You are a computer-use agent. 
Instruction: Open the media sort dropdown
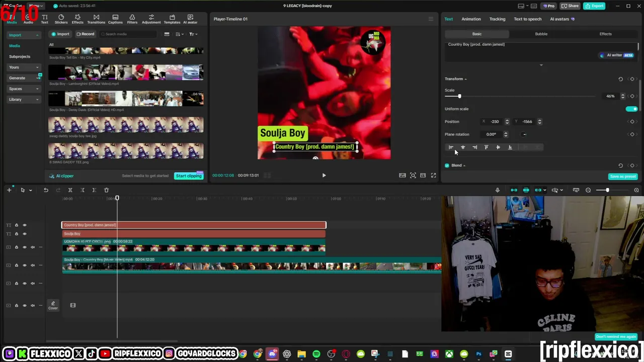(x=180, y=34)
